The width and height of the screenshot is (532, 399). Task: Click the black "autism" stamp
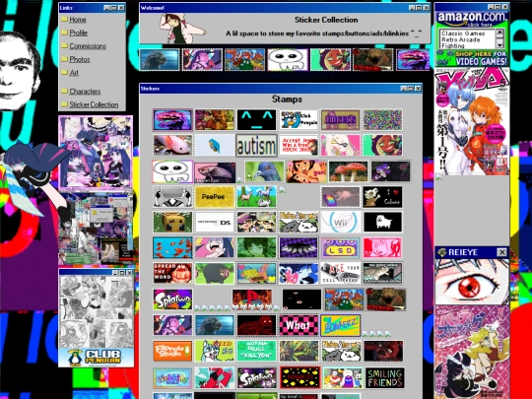coord(256,146)
